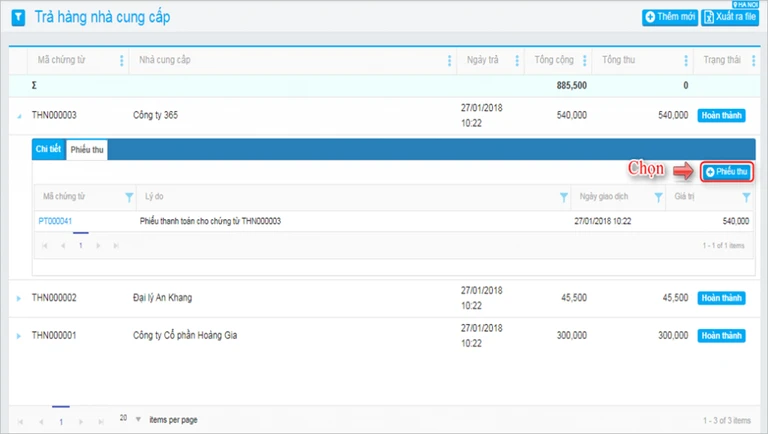Screen dimensions: 768x434
Task: Open Trạng thái column options menu
Action: pyautogui.click(x=753, y=60)
